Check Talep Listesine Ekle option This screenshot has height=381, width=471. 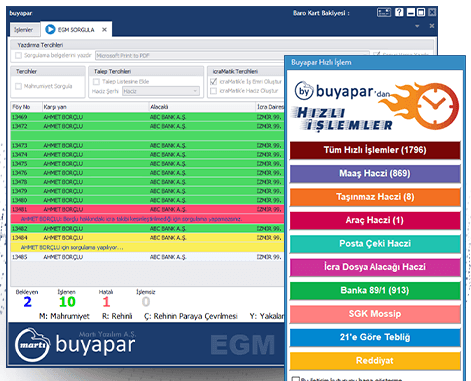[96, 81]
